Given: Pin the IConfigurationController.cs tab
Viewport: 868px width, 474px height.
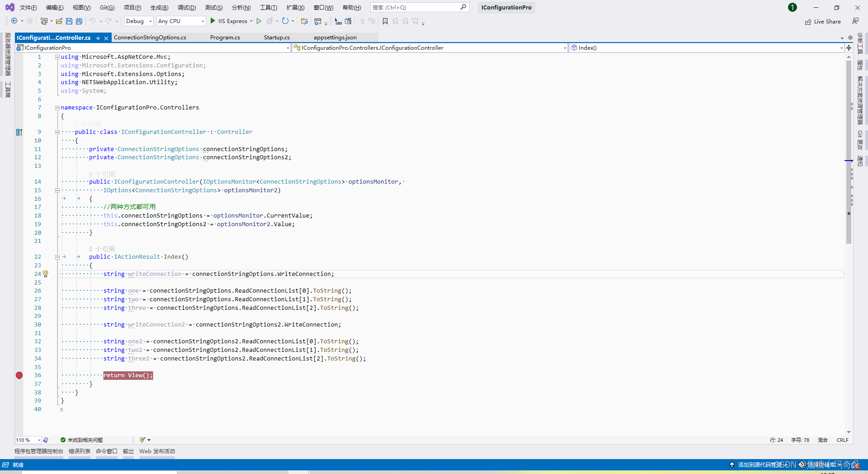Looking at the screenshot, I should click(x=98, y=38).
